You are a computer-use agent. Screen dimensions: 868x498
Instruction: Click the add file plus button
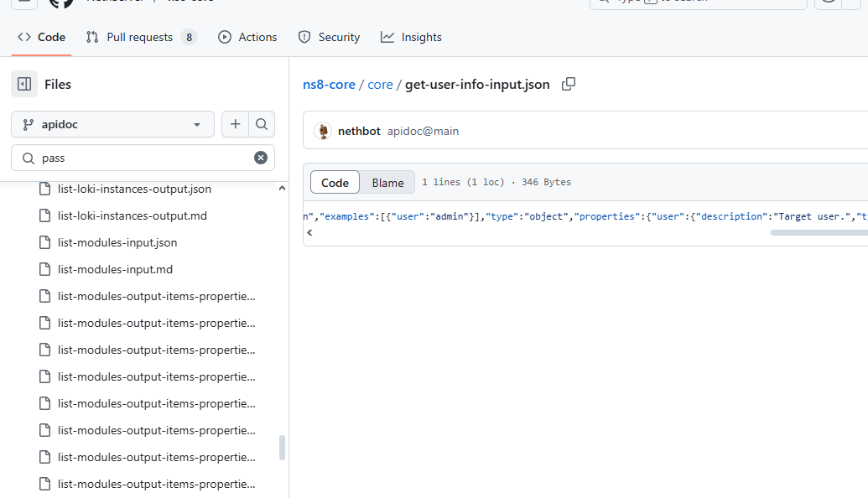(x=236, y=124)
